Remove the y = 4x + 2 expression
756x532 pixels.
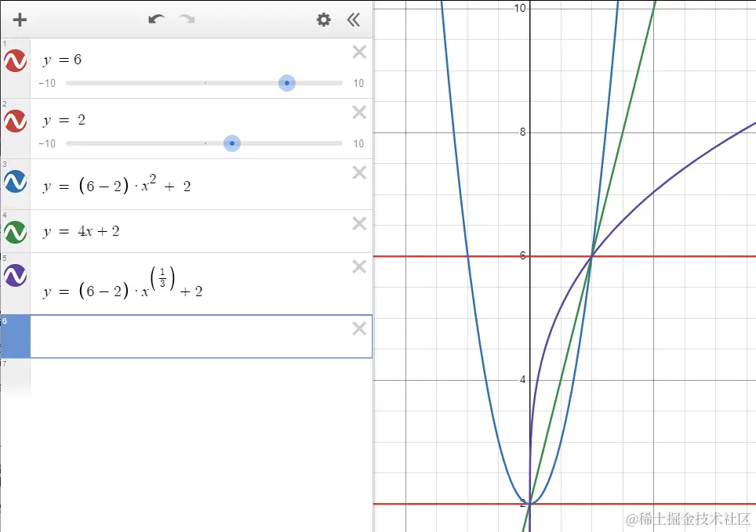pyautogui.click(x=359, y=223)
